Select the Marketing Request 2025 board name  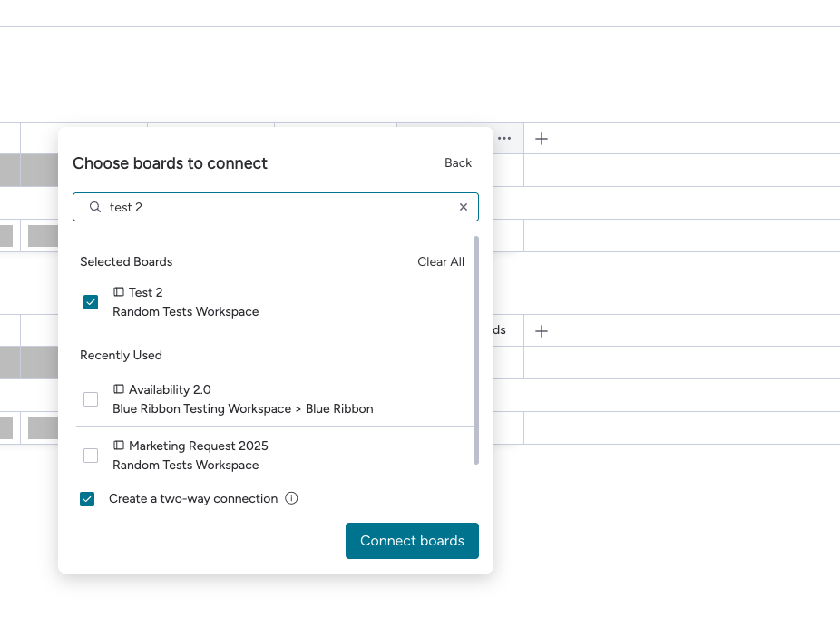click(x=199, y=446)
